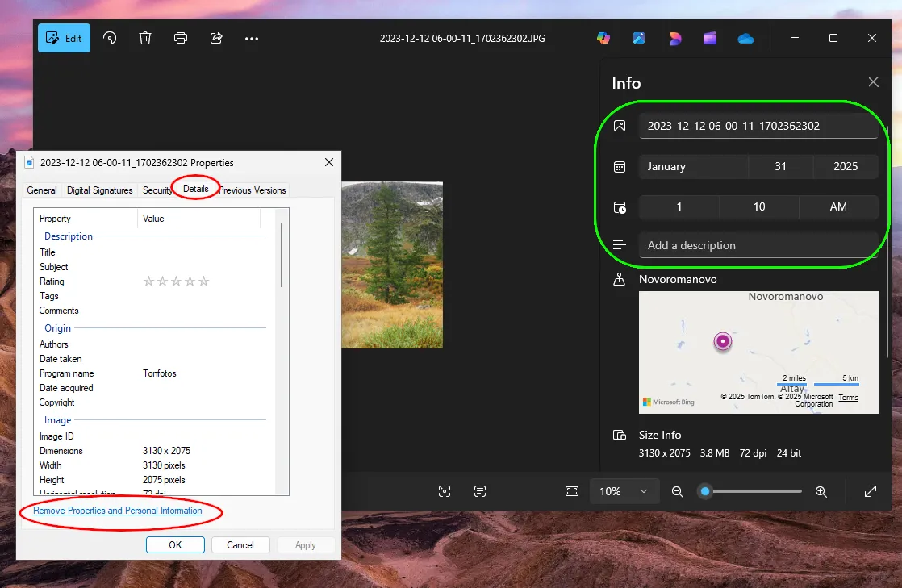Click Remove Properties and Personal Information link

click(117, 511)
